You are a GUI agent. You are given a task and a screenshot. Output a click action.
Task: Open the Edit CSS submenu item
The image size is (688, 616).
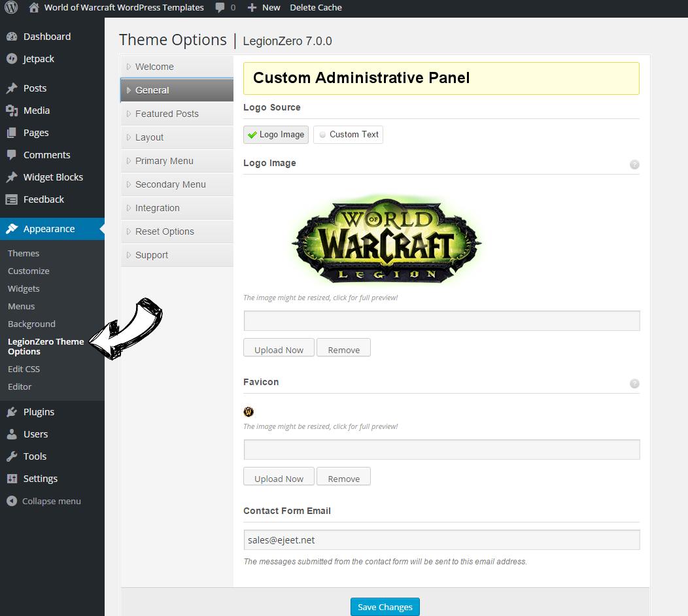[x=24, y=369]
